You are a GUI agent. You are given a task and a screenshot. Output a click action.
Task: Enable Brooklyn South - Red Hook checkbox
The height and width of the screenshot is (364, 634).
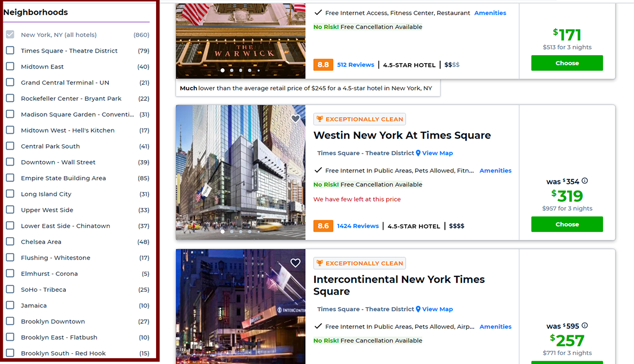point(10,353)
